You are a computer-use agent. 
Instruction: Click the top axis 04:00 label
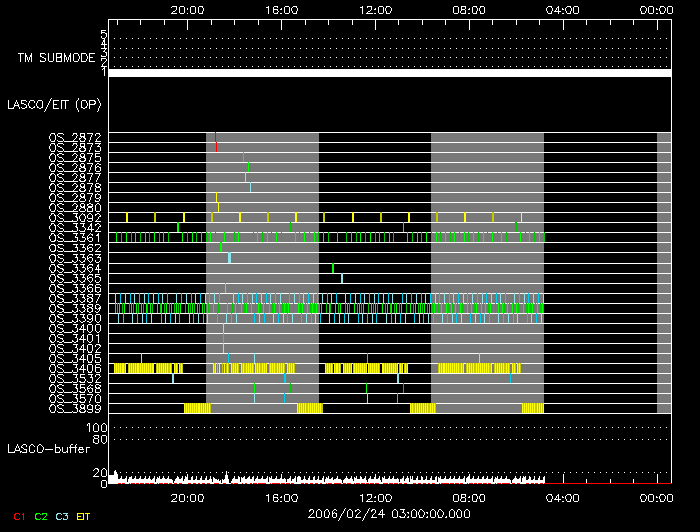562,10
